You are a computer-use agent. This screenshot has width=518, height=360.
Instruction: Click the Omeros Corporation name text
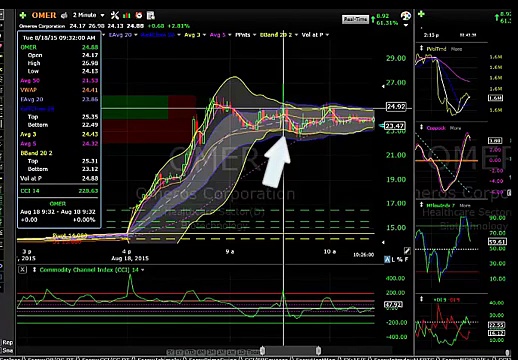pos(42,26)
